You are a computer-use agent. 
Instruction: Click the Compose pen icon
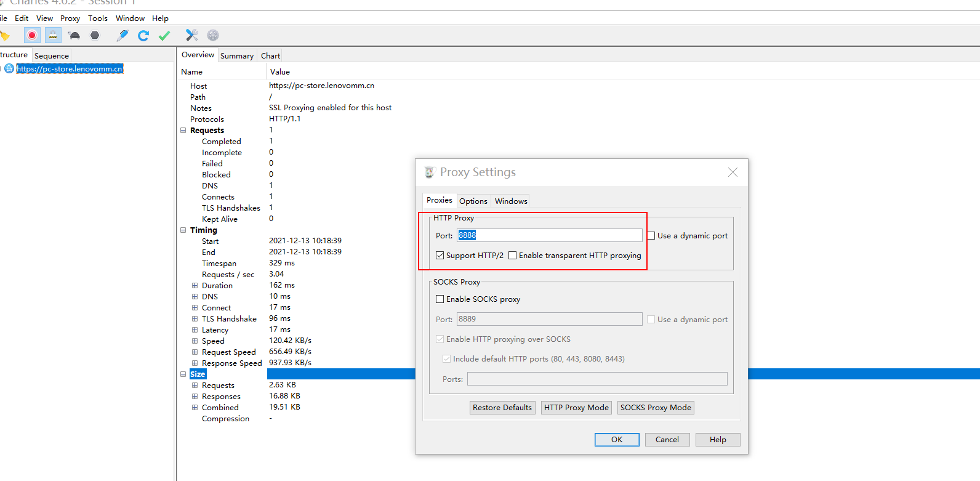pos(122,35)
